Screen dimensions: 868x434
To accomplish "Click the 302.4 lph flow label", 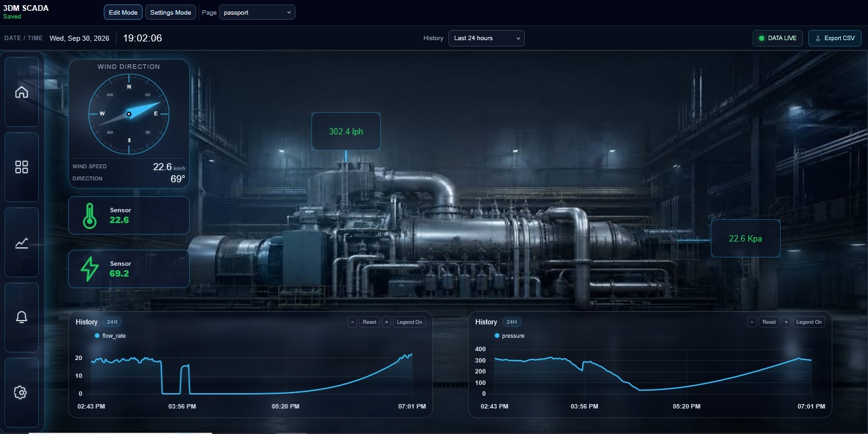I will tap(346, 131).
